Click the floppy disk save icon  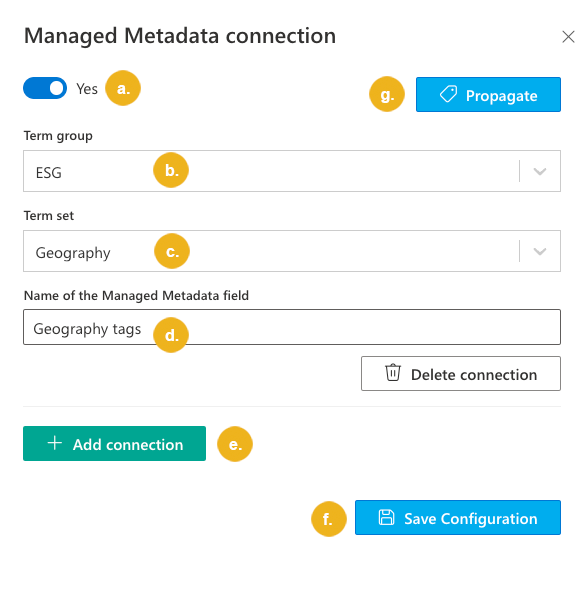386,517
